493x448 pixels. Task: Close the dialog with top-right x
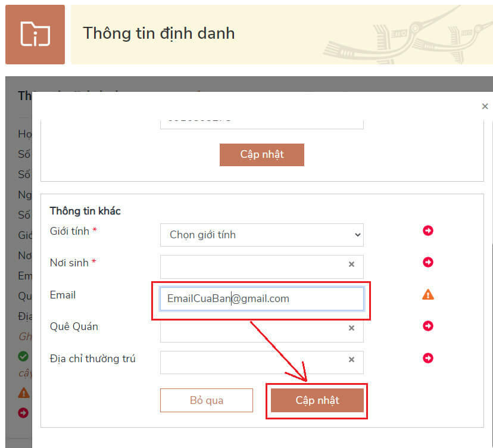click(485, 106)
